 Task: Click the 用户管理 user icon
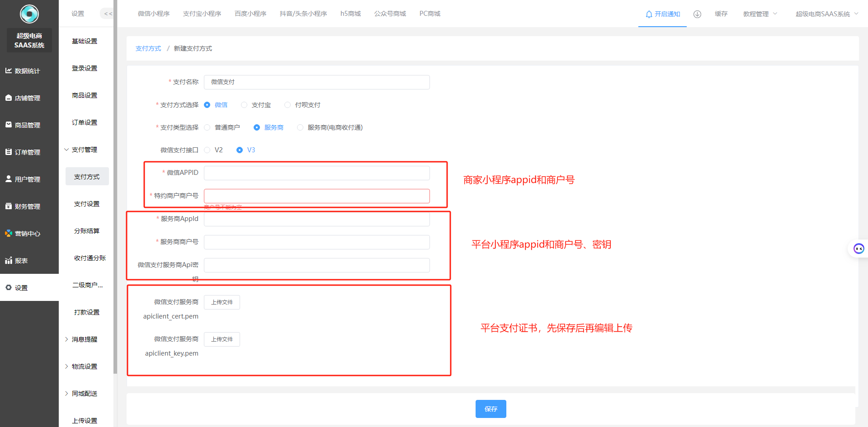(x=9, y=179)
